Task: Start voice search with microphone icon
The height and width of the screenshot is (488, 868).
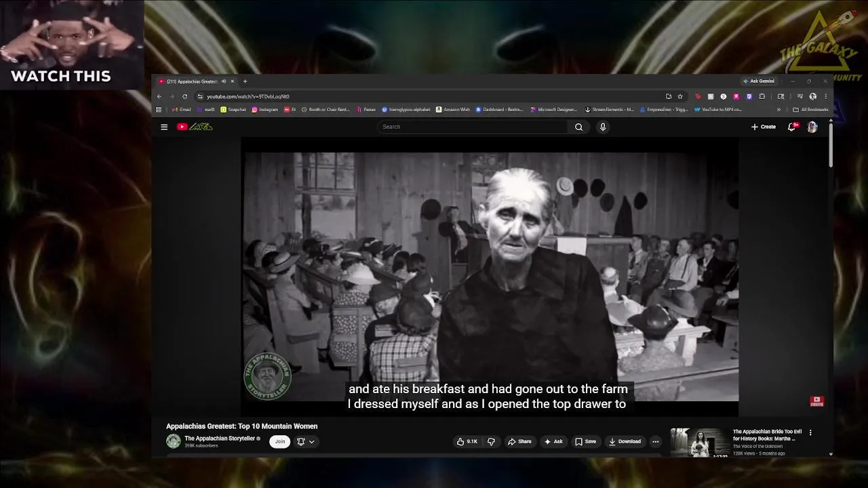Action: point(602,127)
